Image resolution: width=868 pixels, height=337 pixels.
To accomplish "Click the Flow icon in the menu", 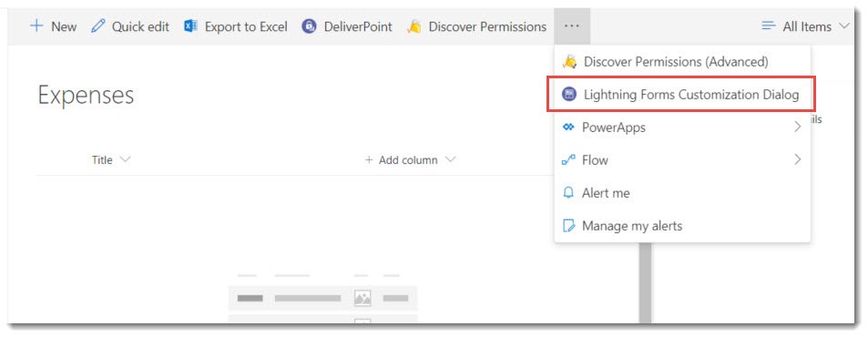I will [x=568, y=160].
